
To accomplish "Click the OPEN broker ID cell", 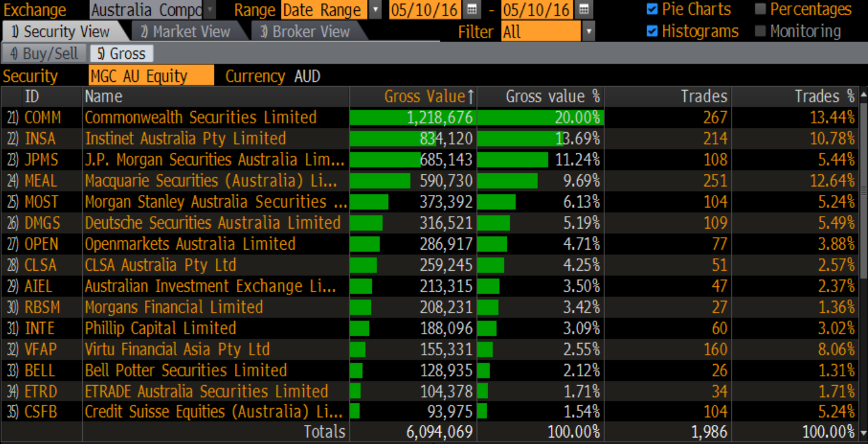I will coord(41,244).
